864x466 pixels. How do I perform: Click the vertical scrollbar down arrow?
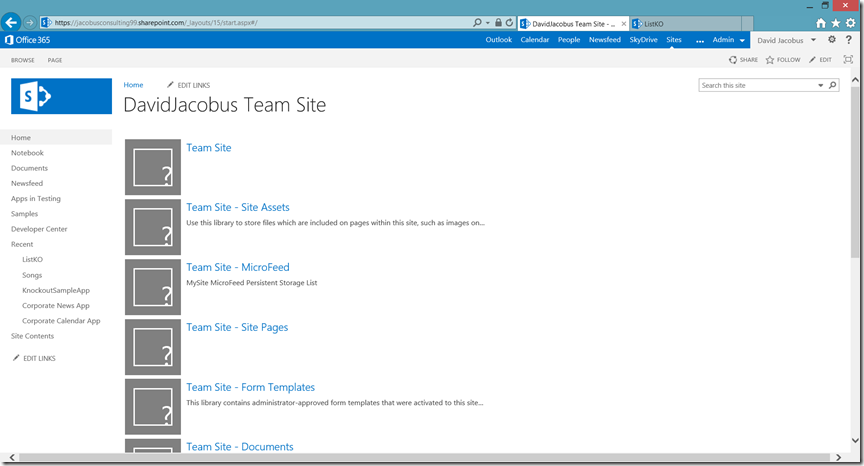855,441
